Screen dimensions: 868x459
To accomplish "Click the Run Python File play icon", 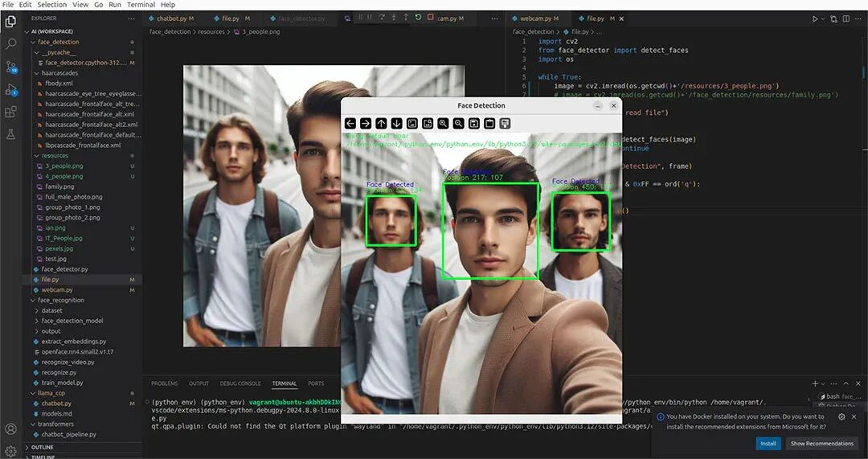I will 815,18.
